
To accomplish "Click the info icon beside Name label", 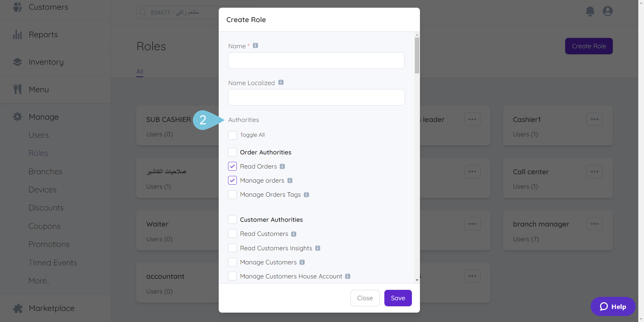I will click(x=256, y=46).
